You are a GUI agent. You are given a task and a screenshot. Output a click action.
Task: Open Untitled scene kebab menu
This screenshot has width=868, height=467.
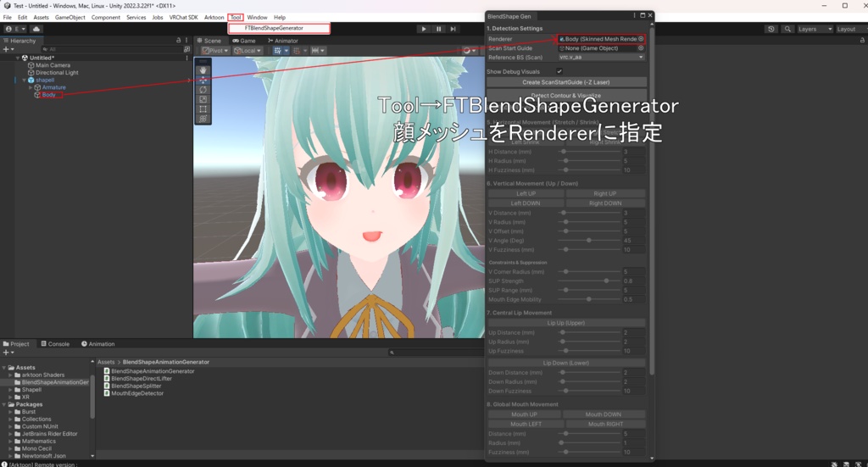point(186,58)
